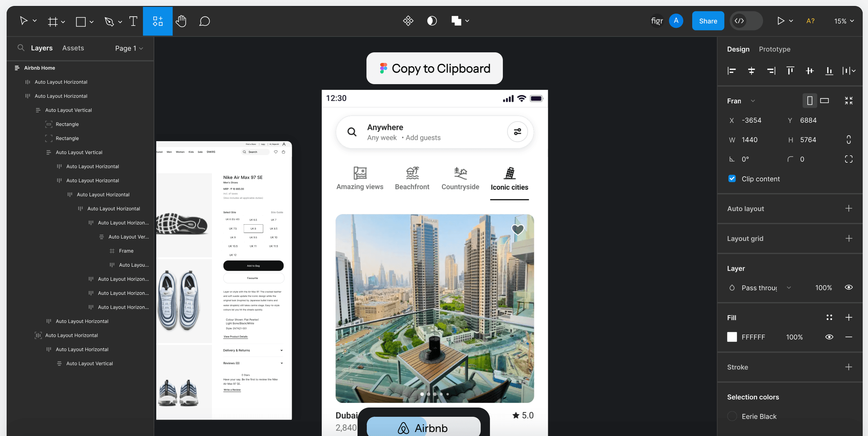This screenshot has width=868, height=436.
Task: Toggle Fill visibility eye icon
Action: click(x=829, y=337)
